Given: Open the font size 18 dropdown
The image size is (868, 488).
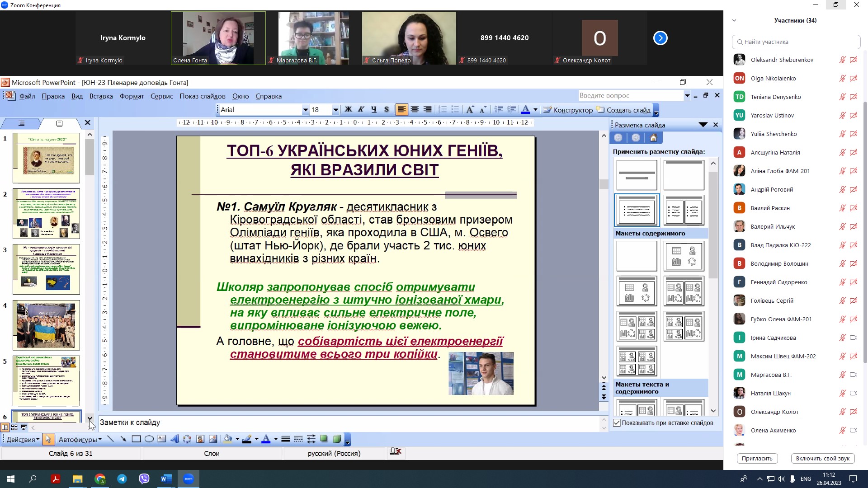Looking at the screenshot, I should click(335, 110).
